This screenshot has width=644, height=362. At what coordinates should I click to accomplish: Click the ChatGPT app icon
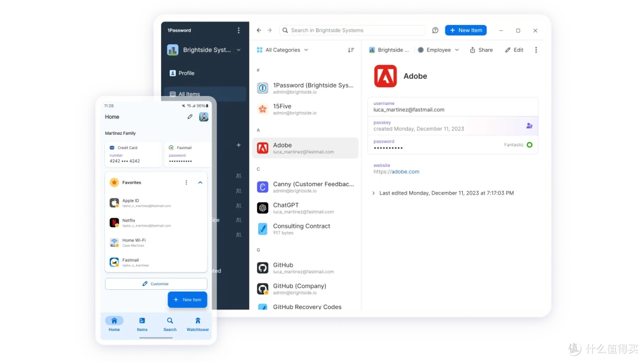coord(262,208)
